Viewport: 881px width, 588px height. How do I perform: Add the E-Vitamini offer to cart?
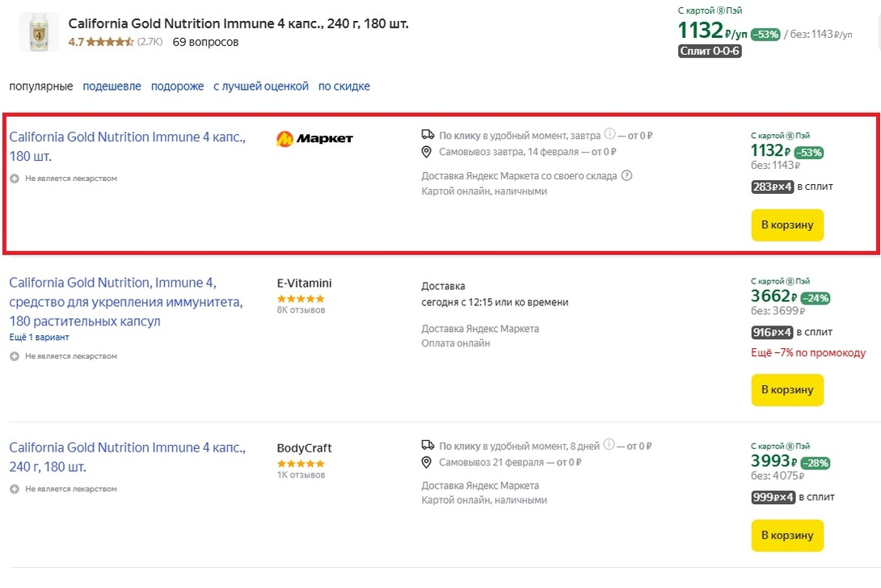787,390
